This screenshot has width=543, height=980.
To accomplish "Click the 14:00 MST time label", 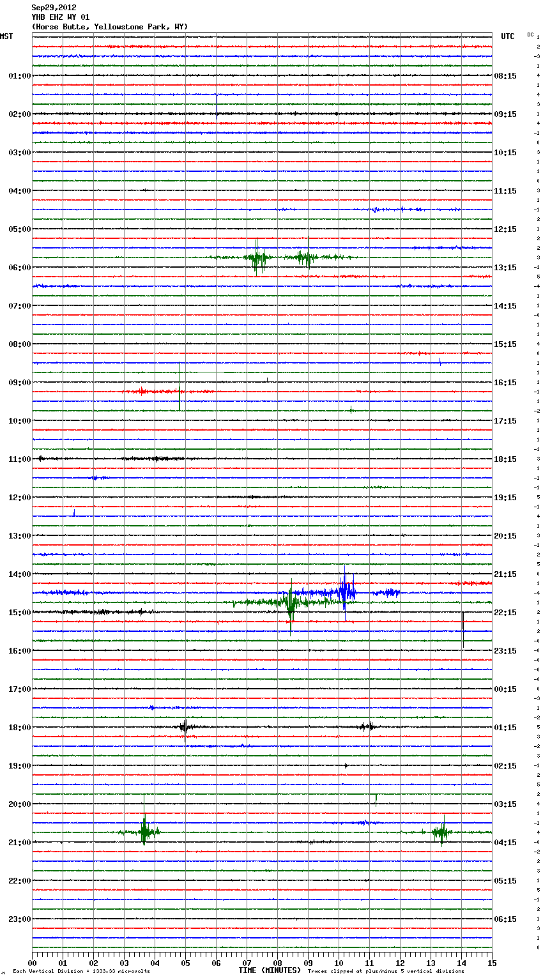I will tap(19, 574).
